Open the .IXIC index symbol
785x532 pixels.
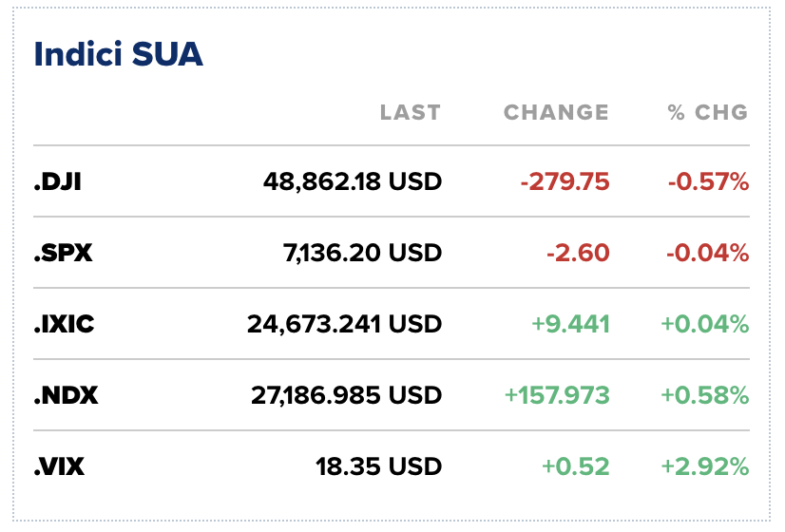click(x=64, y=324)
